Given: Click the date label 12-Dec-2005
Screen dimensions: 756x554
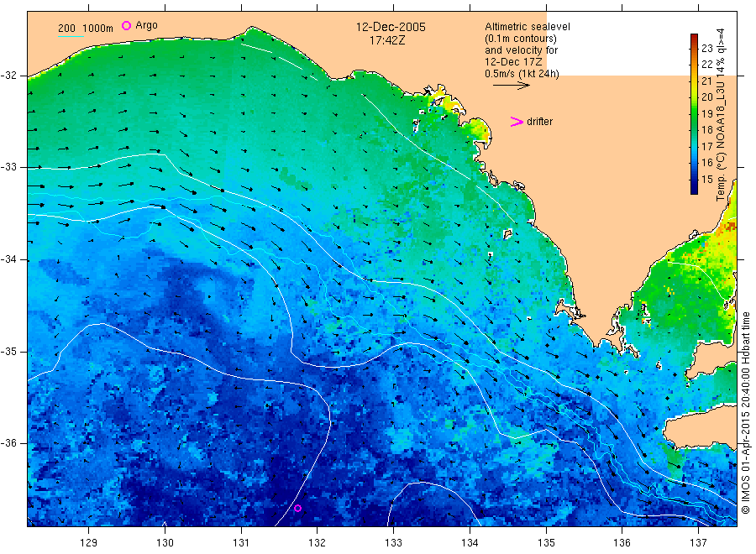Looking at the screenshot, I should (391, 27).
